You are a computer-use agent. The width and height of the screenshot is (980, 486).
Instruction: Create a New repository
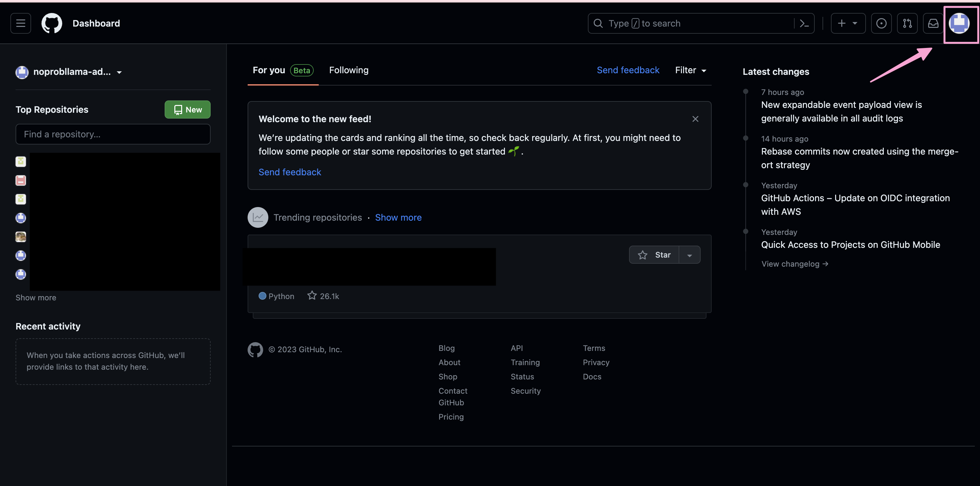click(187, 110)
